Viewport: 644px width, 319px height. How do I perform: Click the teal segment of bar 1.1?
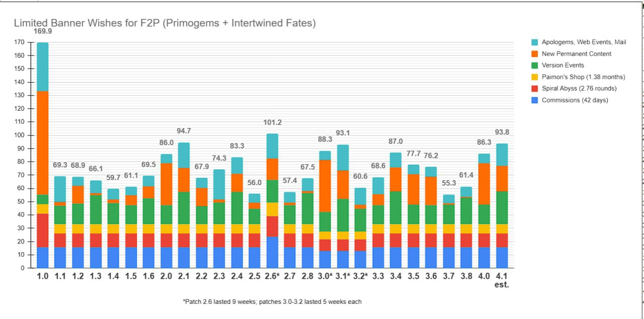point(60,189)
